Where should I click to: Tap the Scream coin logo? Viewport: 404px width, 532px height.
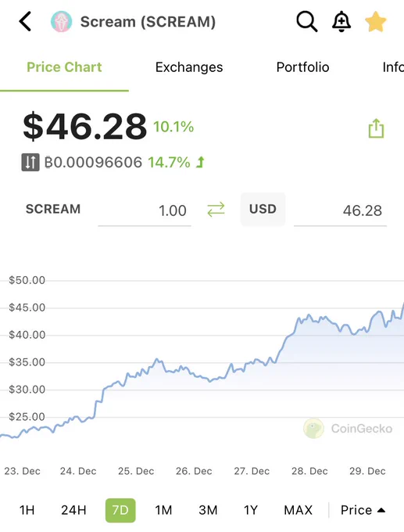click(x=62, y=21)
